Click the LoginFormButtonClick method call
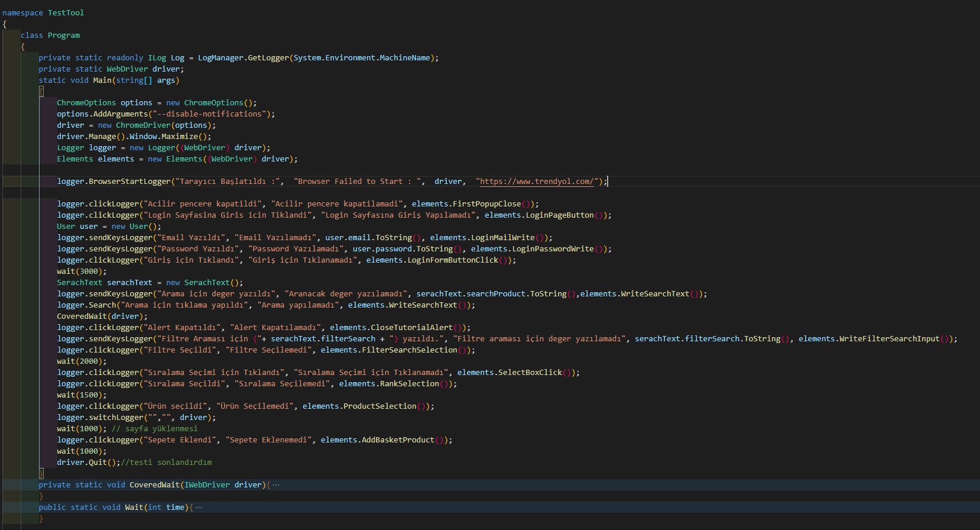This screenshot has width=980, height=530. pyautogui.click(x=453, y=260)
